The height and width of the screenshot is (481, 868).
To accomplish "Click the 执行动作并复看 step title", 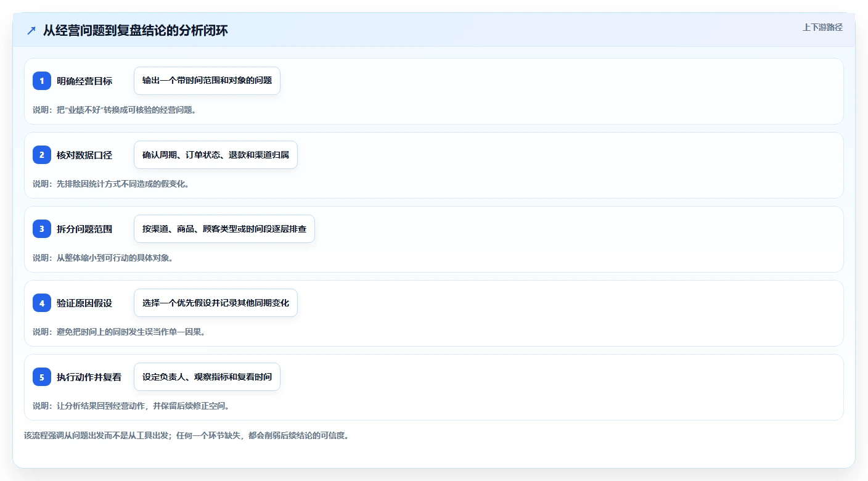I will tap(89, 377).
